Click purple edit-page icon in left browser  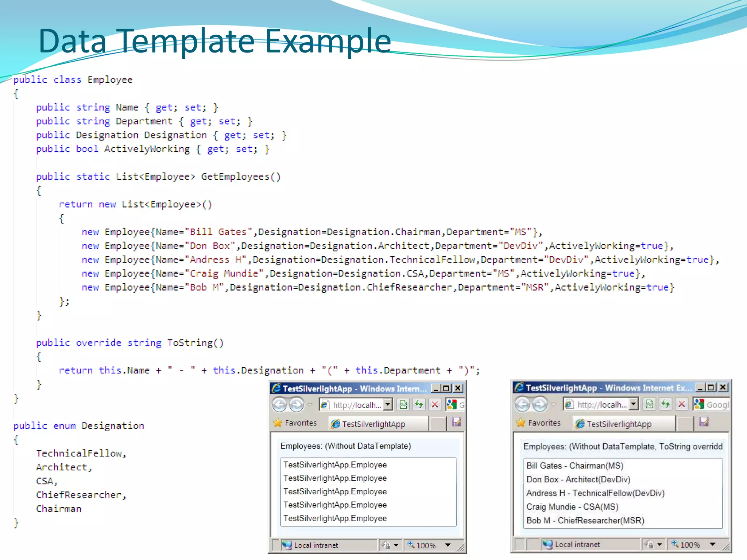[456, 423]
